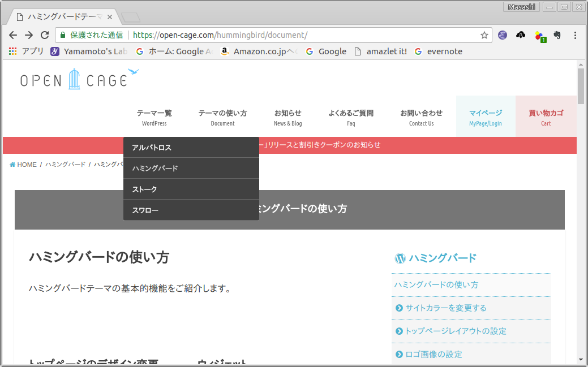Click the HOME breadcrumb link
The image size is (588, 367).
[23, 165]
